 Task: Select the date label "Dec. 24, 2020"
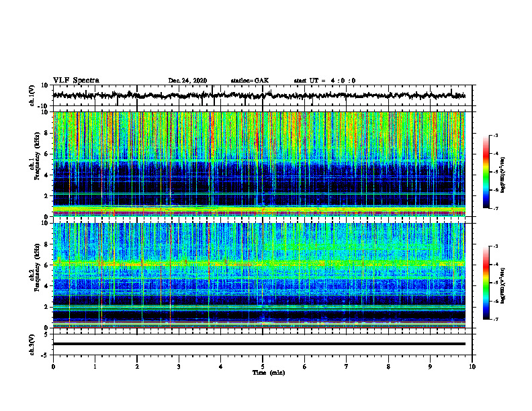(187, 81)
